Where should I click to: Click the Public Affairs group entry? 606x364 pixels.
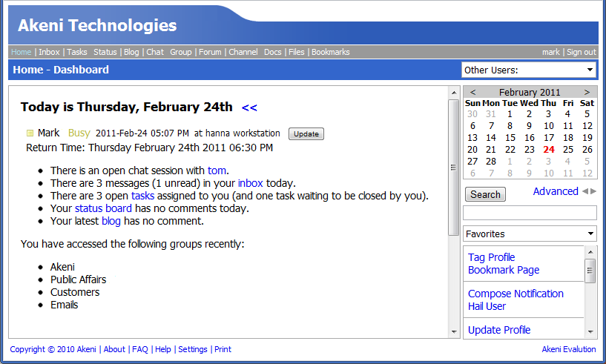point(79,279)
